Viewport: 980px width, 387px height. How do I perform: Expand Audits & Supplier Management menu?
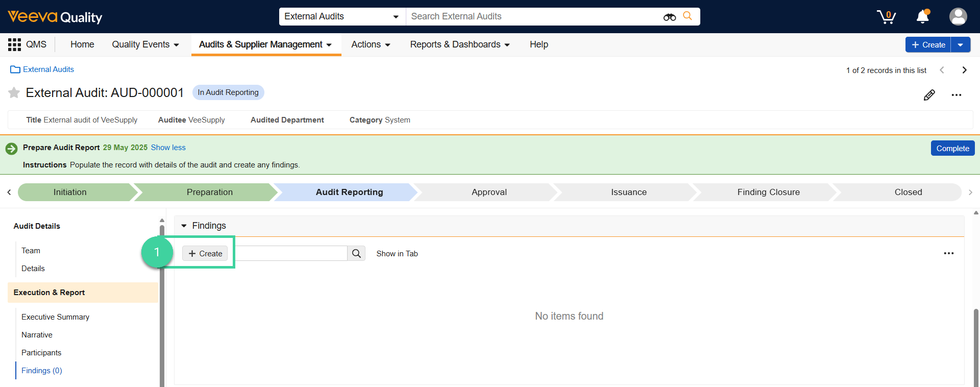tap(265, 44)
